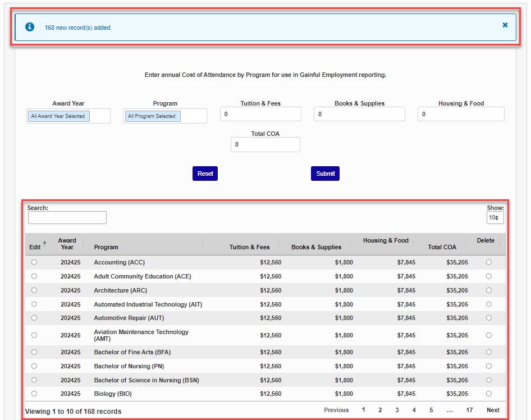Change the Show records count dropdown
531x420 pixels.
[x=495, y=217]
